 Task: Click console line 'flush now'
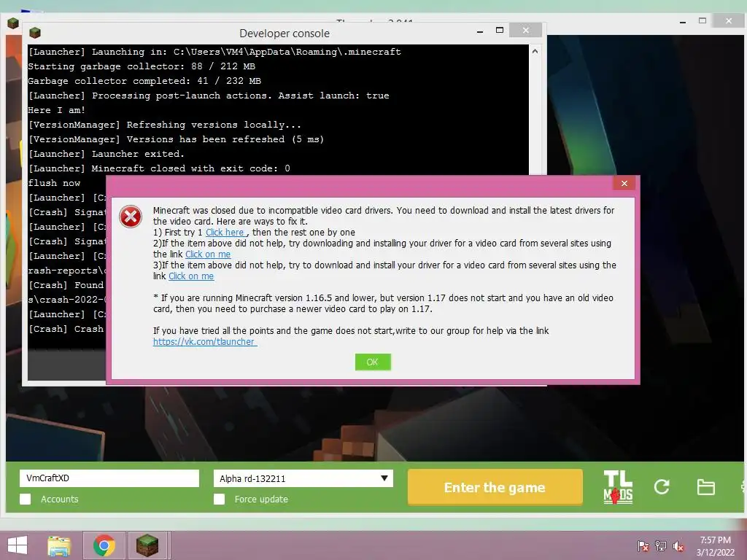tap(54, 183)
